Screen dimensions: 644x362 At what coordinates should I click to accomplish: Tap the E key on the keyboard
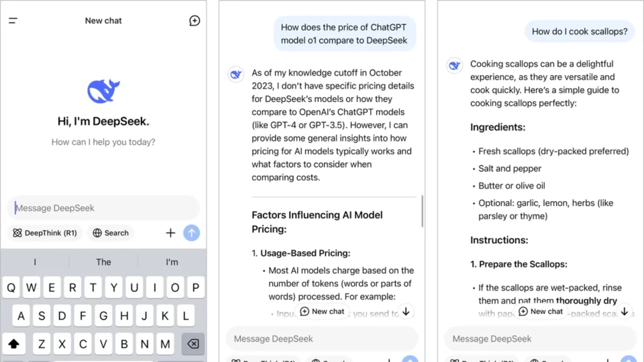[52, 287]
